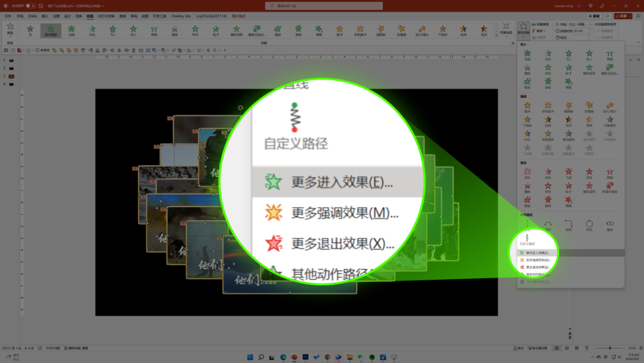Image resolution: width=644 pixels, height=363 pixels.
Task: Expand the animation gallery More arrow
Action: pos(496,36)
